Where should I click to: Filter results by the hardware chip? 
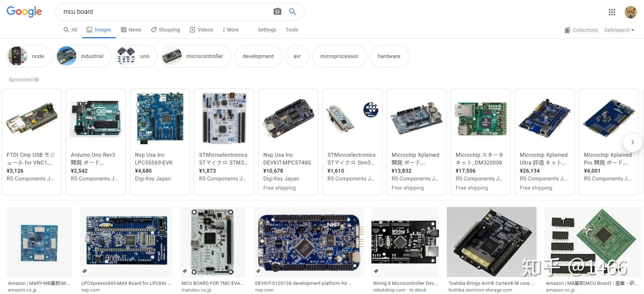pyautogui.click(x=389, y=56)
